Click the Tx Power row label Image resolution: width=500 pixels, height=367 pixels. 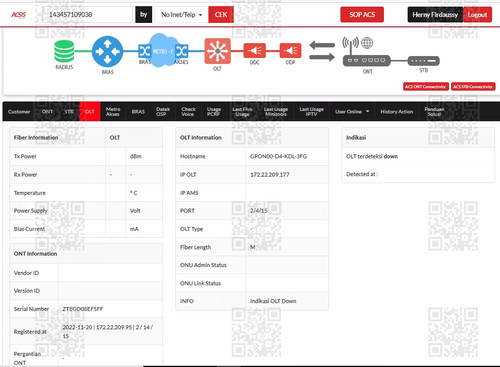point(25,156)
